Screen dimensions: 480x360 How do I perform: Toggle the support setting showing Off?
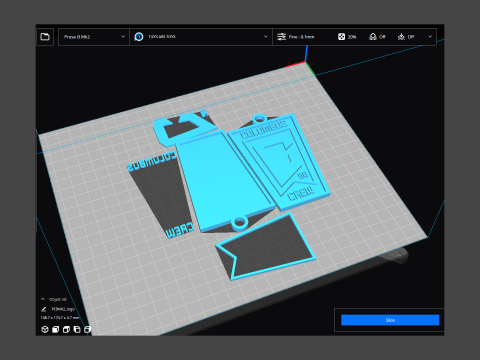pos(377,37)
